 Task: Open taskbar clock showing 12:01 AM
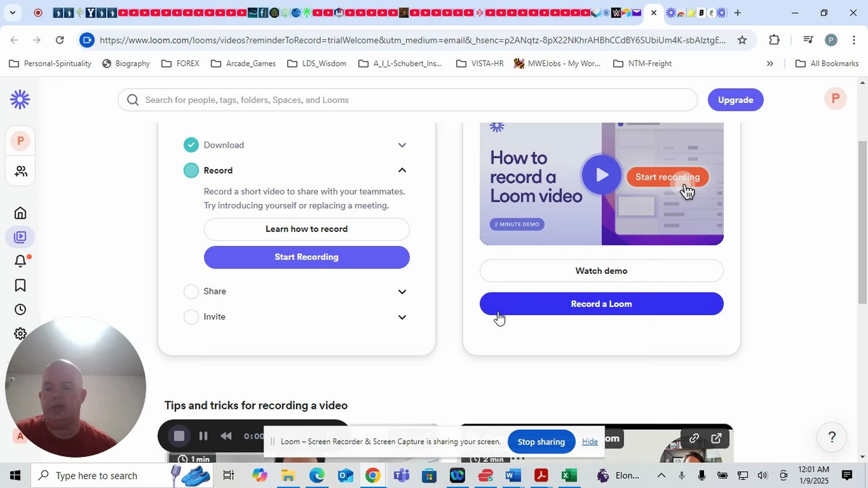814,475
